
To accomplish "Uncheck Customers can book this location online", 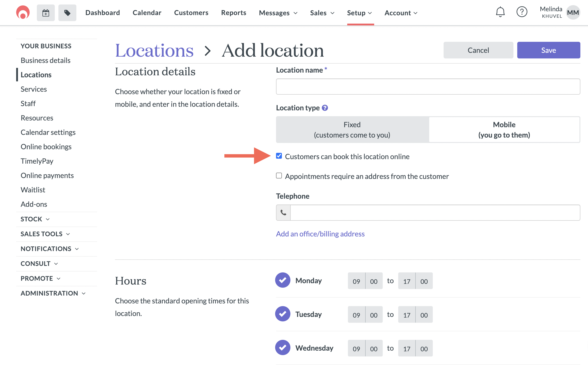I will point(279,156).
